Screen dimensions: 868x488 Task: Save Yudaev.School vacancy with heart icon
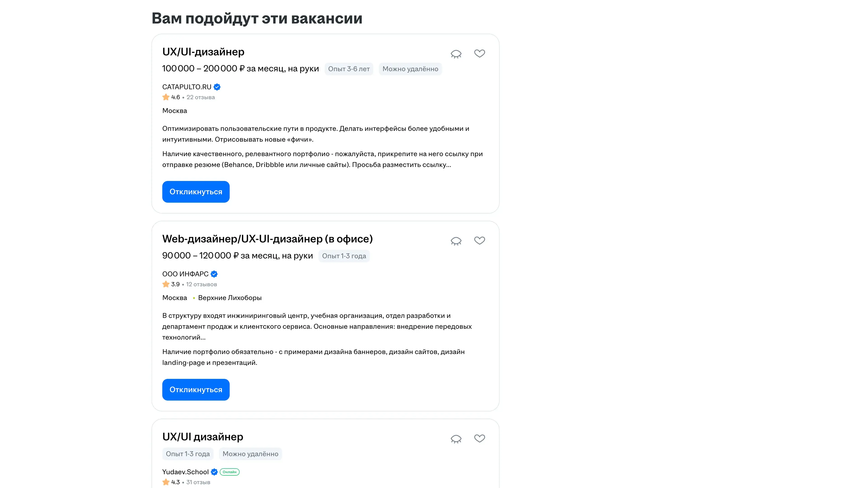(479, 439)
